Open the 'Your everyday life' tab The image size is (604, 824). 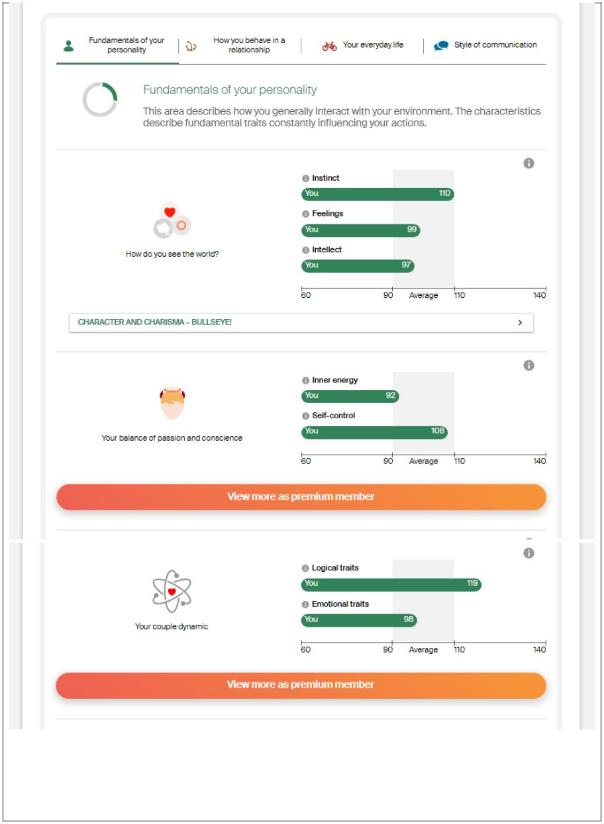pos(363,45)
